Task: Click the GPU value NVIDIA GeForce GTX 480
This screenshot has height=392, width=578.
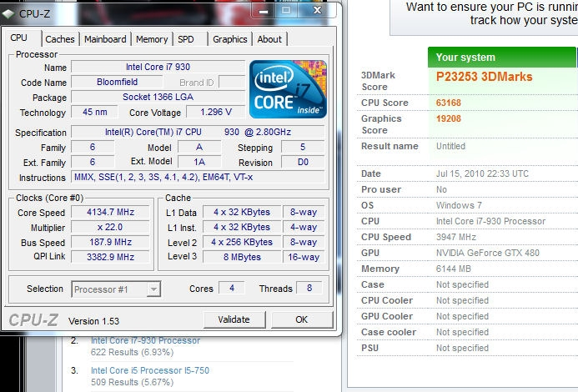Action: coord(488,253)
